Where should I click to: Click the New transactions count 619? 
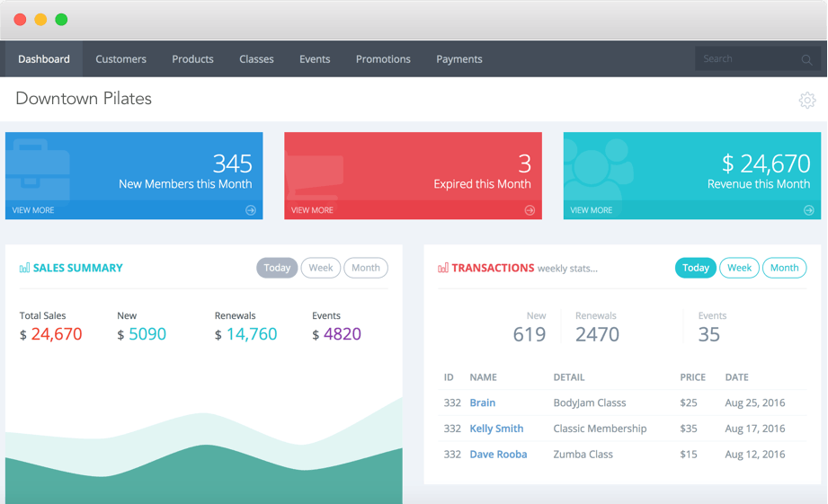[x=530, y=334]
